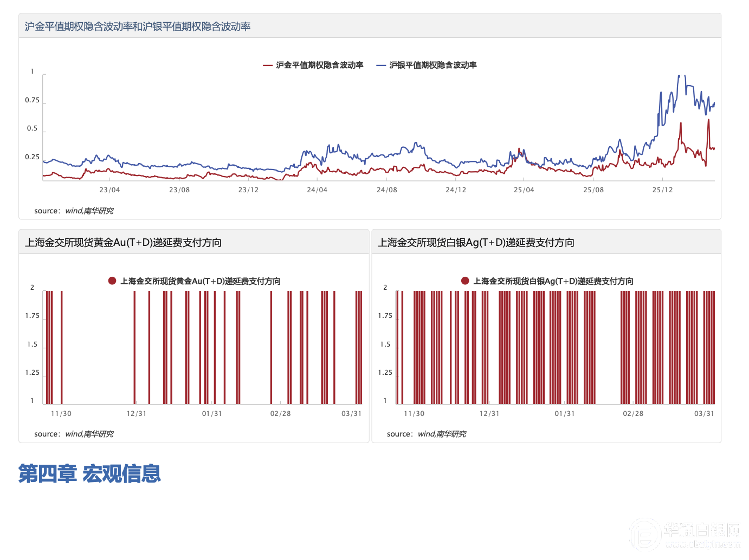This screenshot has height=560, width=749.
Task: Click the source text under the gold chart
Action: pyautogui.click(x=74, y=434)
